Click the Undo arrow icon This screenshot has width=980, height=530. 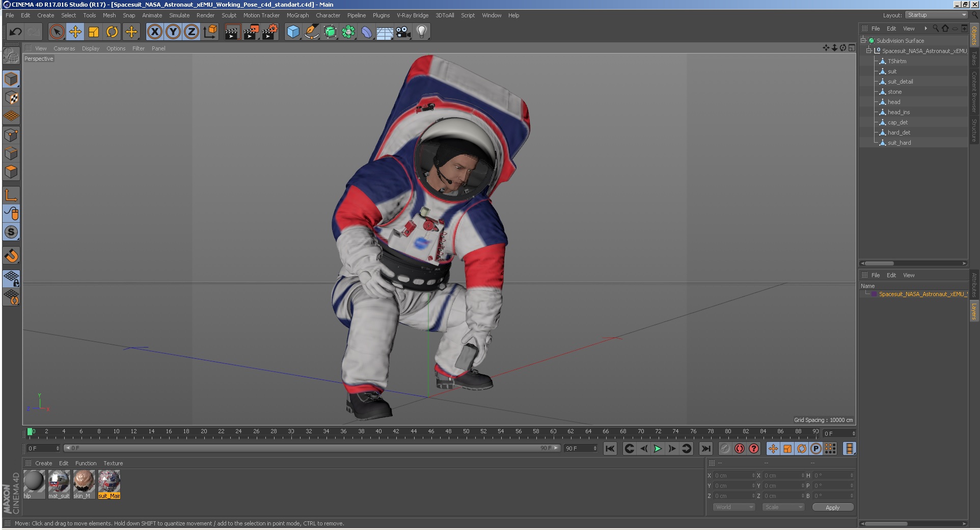pos(15,32)
